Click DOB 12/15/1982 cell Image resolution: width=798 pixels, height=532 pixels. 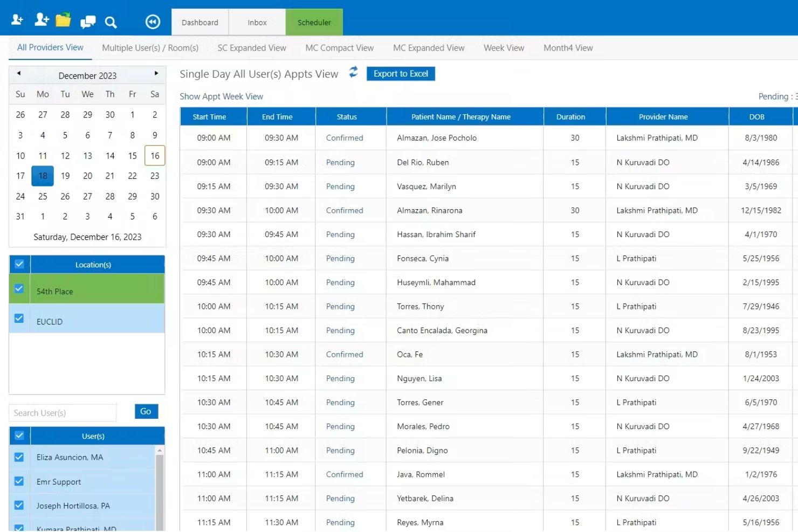(x=761, y=211)
